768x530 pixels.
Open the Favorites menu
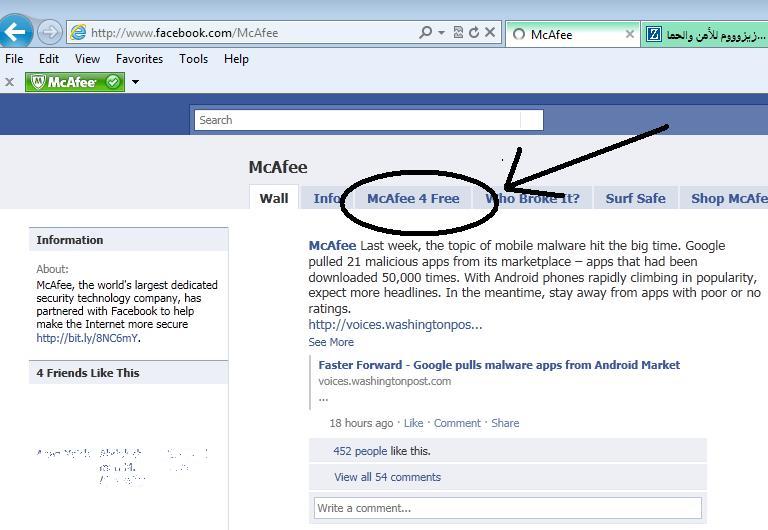[140, 59]
